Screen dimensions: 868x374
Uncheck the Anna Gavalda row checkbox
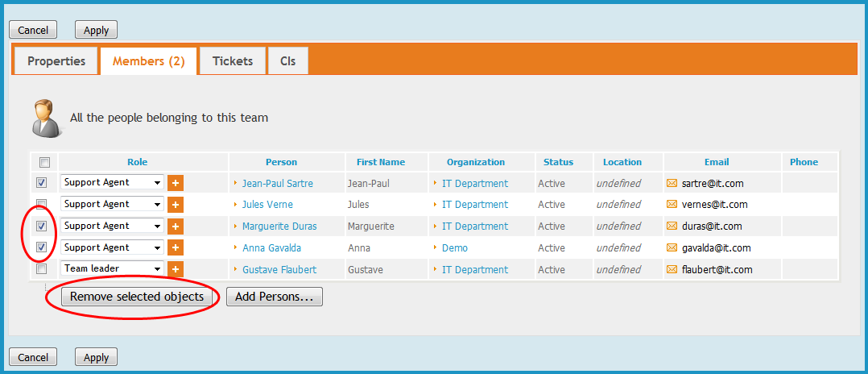42,248
